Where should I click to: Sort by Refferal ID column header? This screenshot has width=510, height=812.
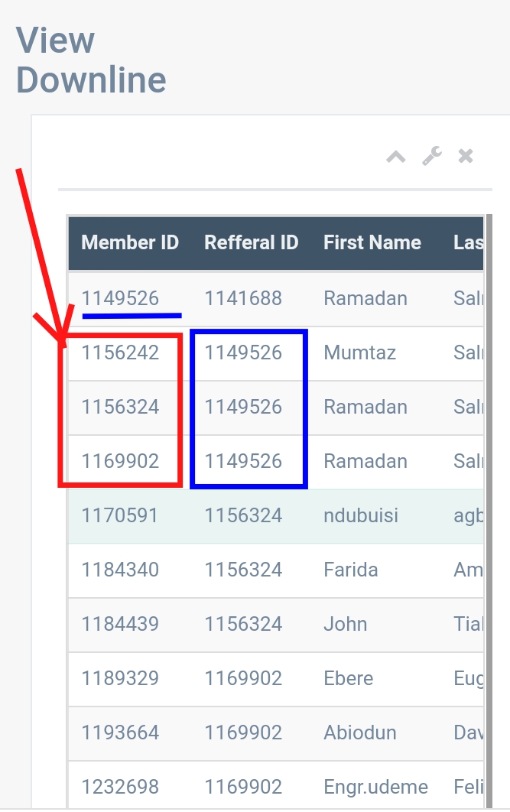tap(251, 243)
